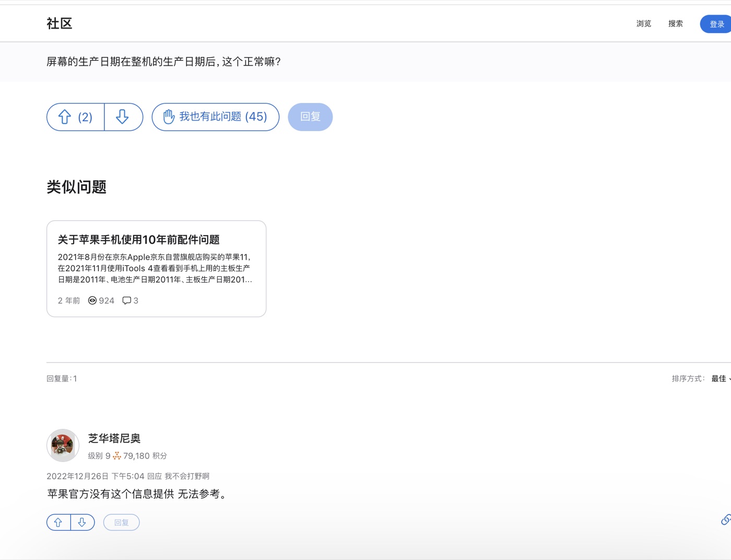The image size is (731, 560).
Task: Click timestamp '2022年12月26日 下午5:04'
Action: click(x=96, y=476)
